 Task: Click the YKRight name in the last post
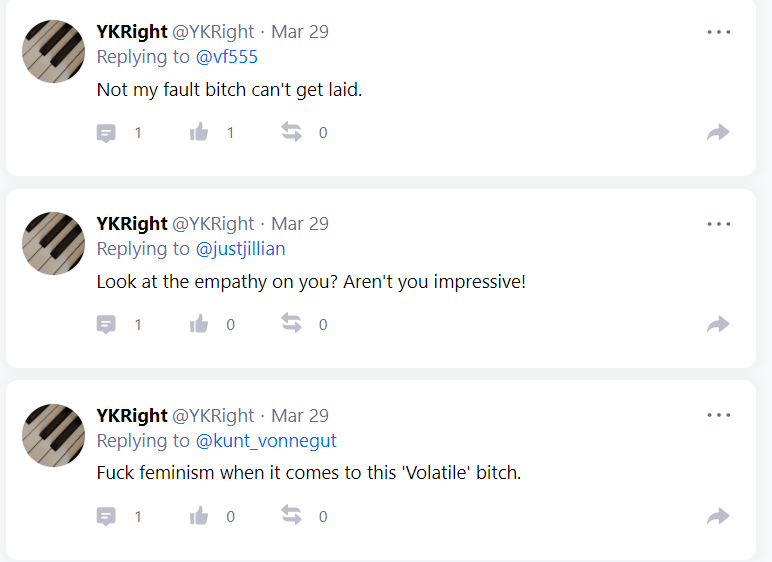pyautogui.click(x=132, y=416)
